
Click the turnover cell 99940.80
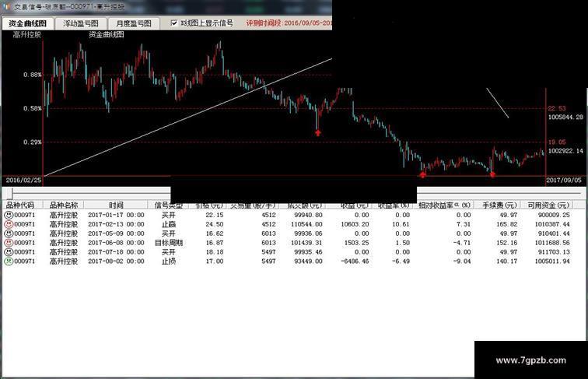coord(308,215)
